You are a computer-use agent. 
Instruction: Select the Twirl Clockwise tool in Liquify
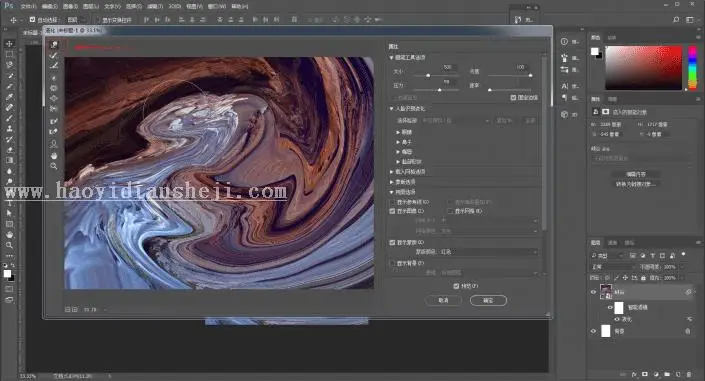point(54,78)
